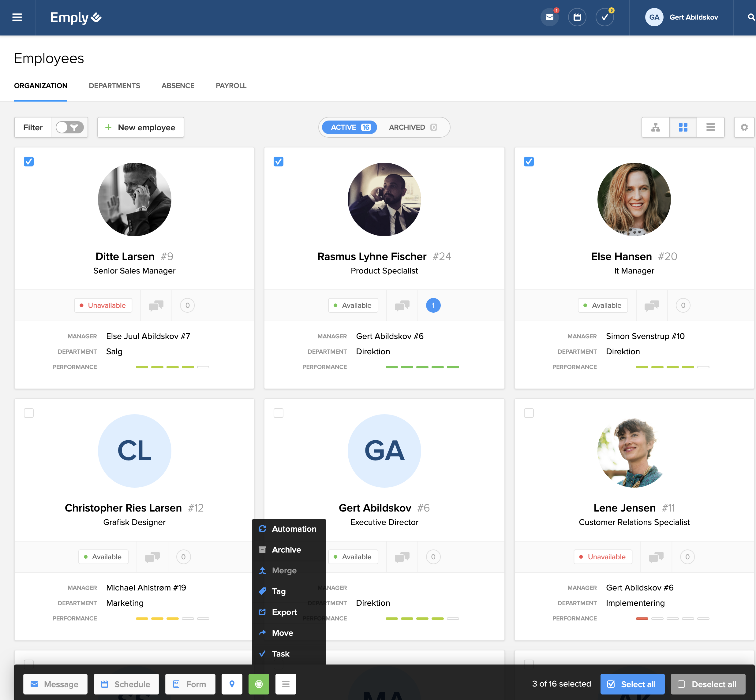Switch to list view layout

click(x=710, y=127)
